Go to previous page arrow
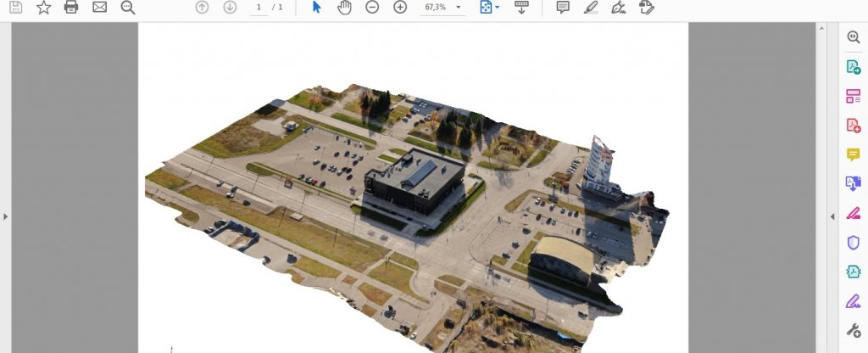Image resolution: width=868 pixels, height=353 pixels. [x=202, y=7]
